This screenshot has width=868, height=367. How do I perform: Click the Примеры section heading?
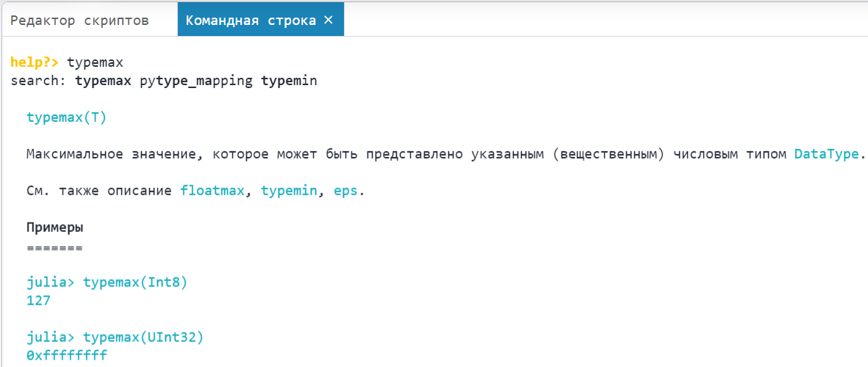[54, 228]
